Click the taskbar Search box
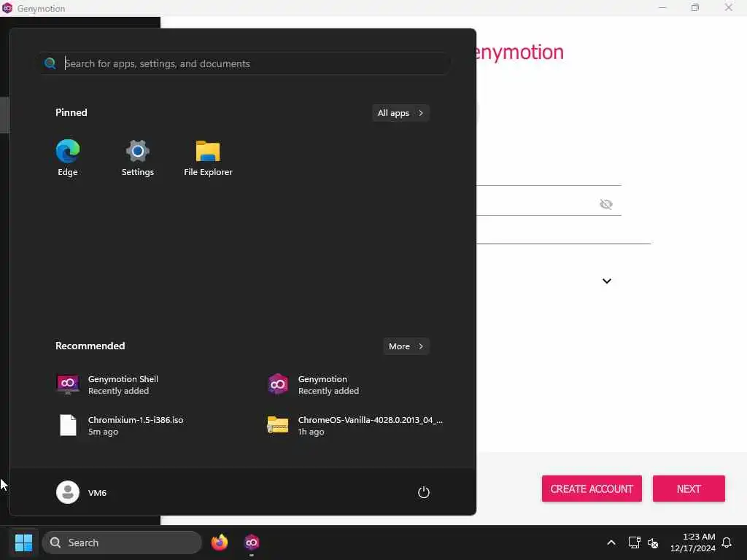Image resolution: width=747 pixels, height=560 pixels. 122,542
